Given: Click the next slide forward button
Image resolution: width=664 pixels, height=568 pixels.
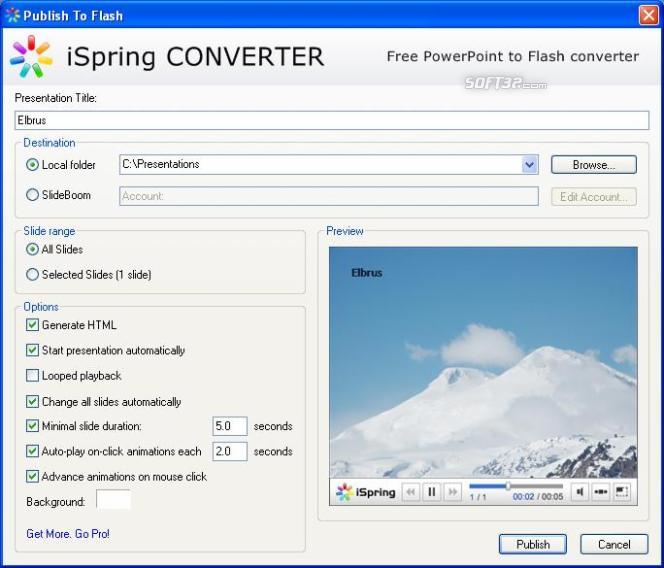Looking at the screenshot, I should tap(453, 492).
